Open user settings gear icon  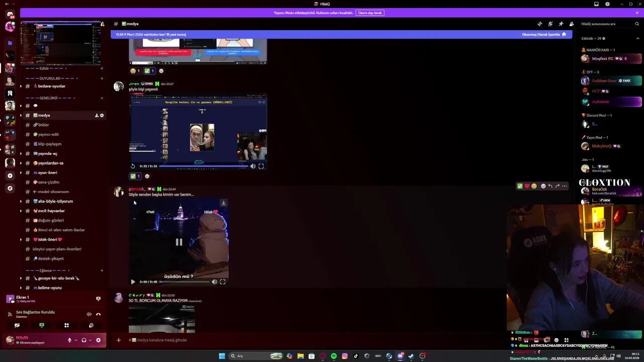coord(98,340)
